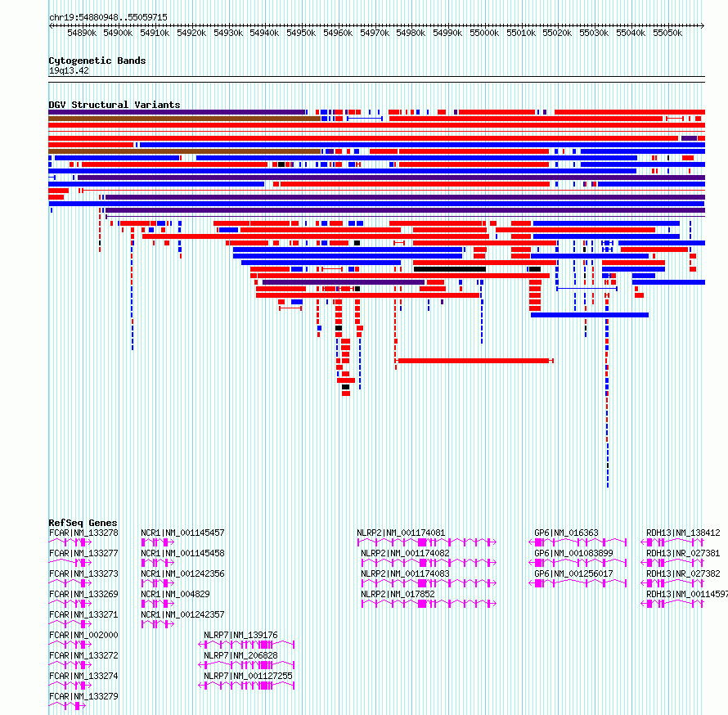Select the FCAR|NM_133272 transcript label

click(x=83, y=655)
